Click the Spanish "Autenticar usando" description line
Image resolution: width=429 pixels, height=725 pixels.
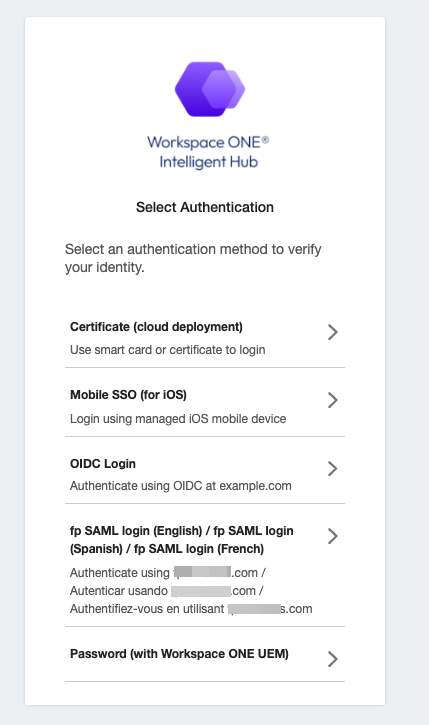[166, 591]
